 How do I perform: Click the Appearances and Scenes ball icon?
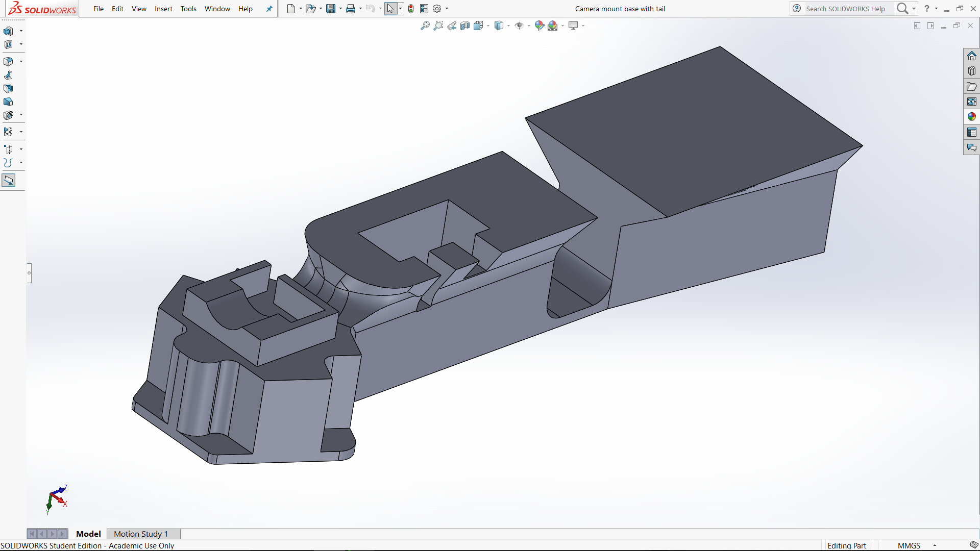972,116
